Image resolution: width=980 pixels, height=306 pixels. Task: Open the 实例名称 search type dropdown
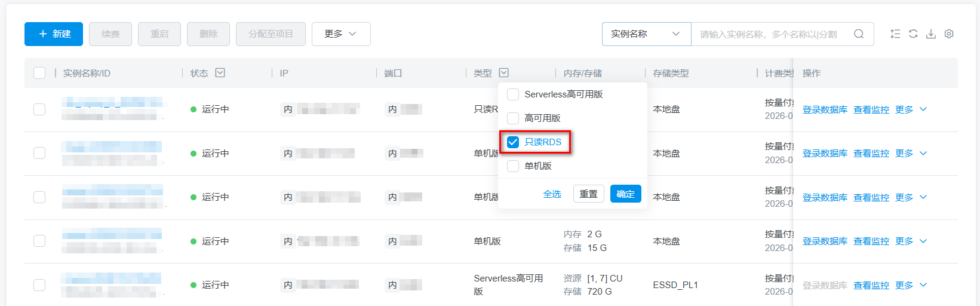coord(646,34)
